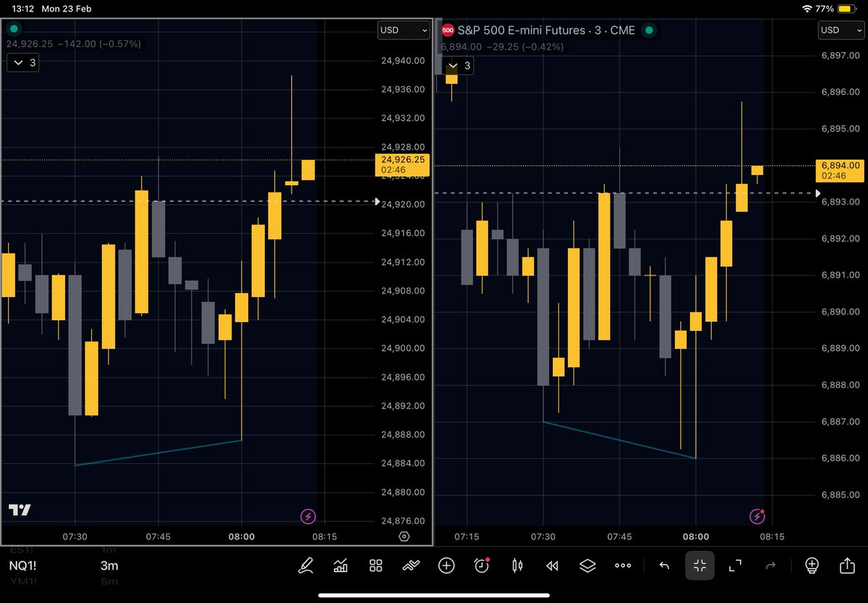Tap the 6,885.00 price axis label
This screenshot has width=868, height=603.
click(x=841, y=495)
